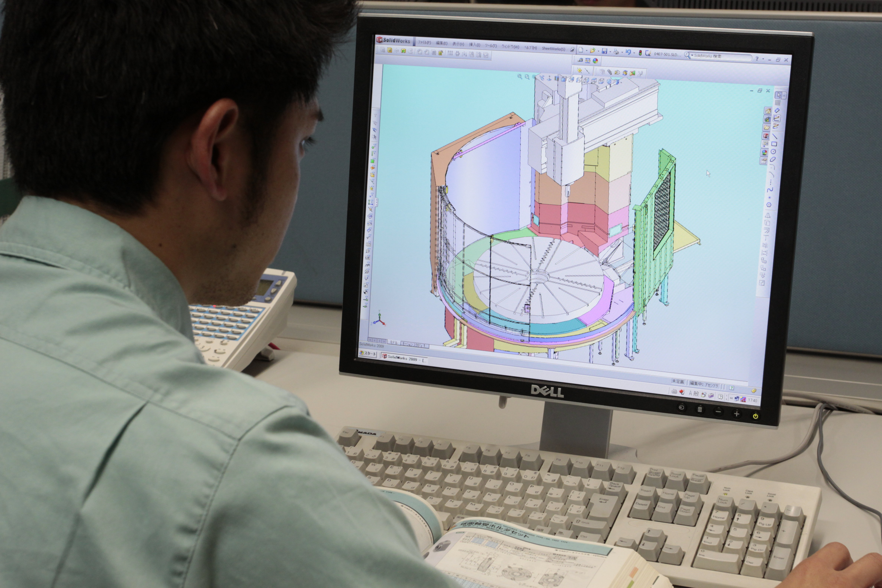This screenshot has width=882, height=588.
Task: Click the status bar quick tips question icon
Action: (x=732, y=388)
